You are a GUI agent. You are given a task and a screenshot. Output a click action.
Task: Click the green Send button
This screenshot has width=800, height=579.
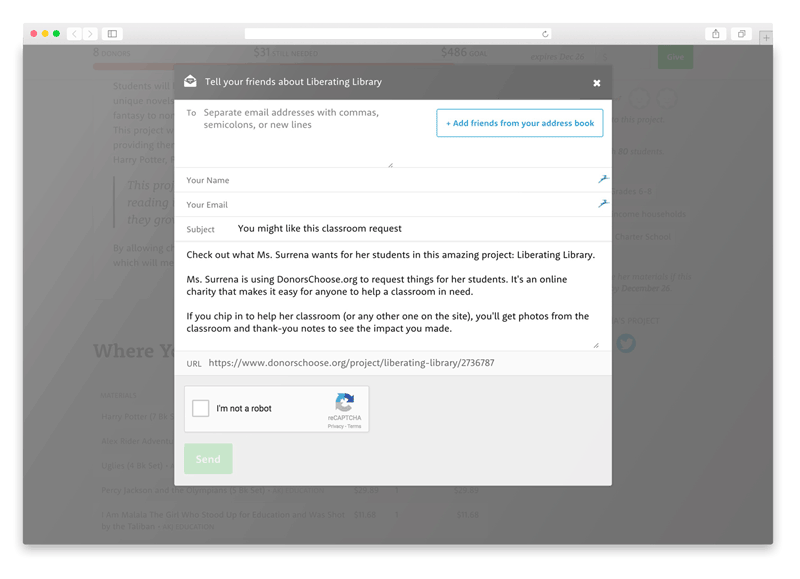(208, 459)
